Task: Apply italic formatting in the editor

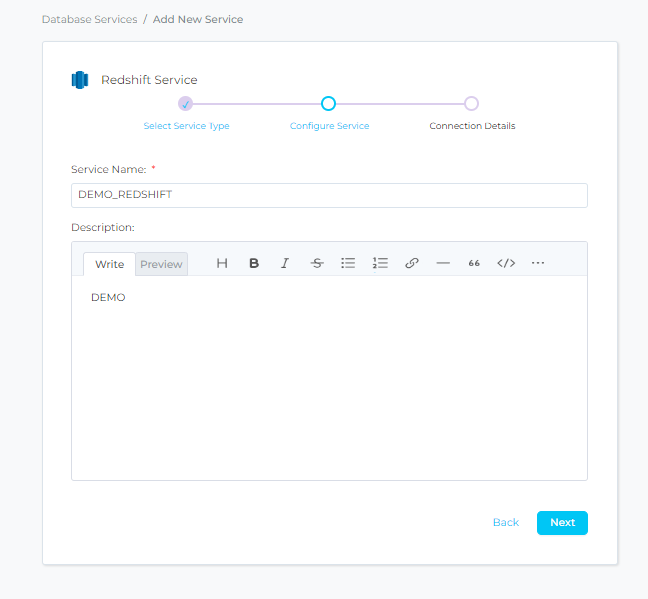Action: [x=285, y=263]
